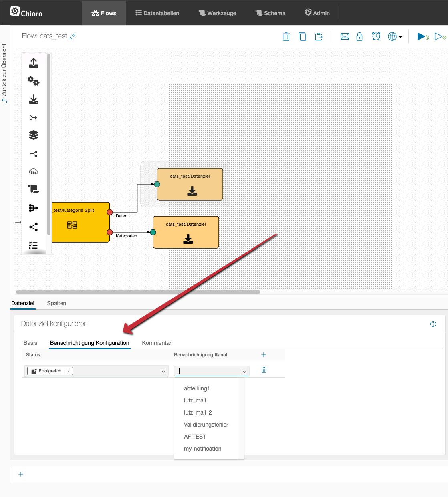Viewport: 448px width, 497px height.
Task: Click the trash icon in the flow toolbar
Action: (286, 37)
